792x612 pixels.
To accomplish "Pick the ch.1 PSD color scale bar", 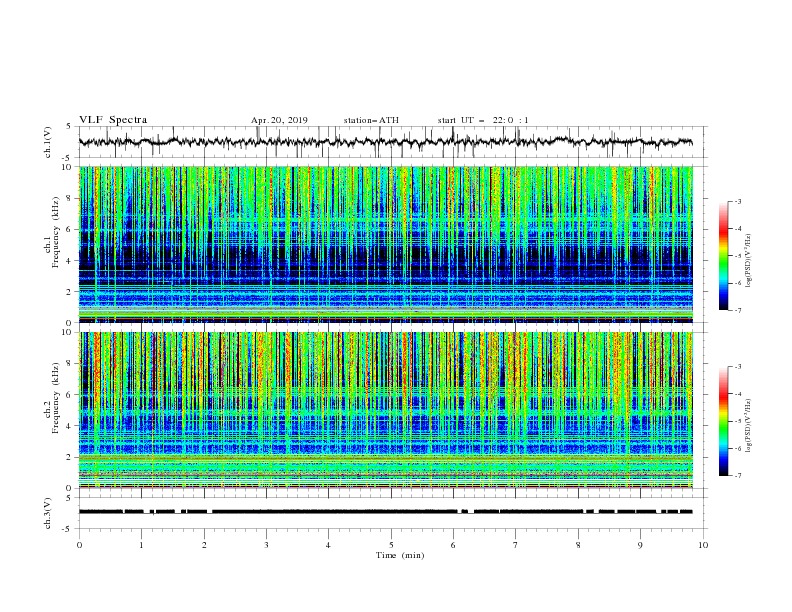I will tap(723, 256).
